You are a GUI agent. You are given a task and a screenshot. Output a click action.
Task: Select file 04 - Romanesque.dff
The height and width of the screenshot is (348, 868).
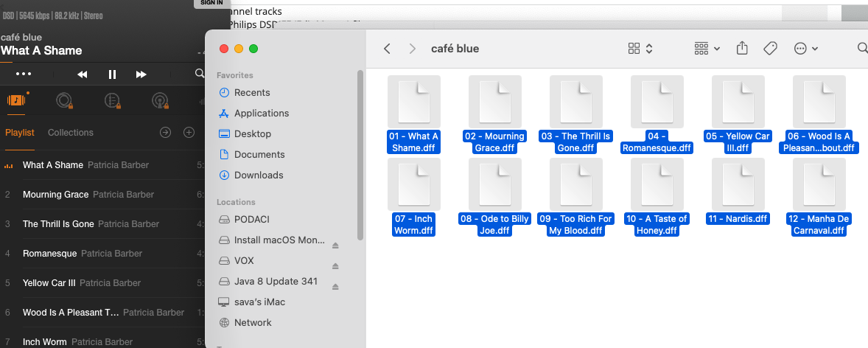pos(657,114)
